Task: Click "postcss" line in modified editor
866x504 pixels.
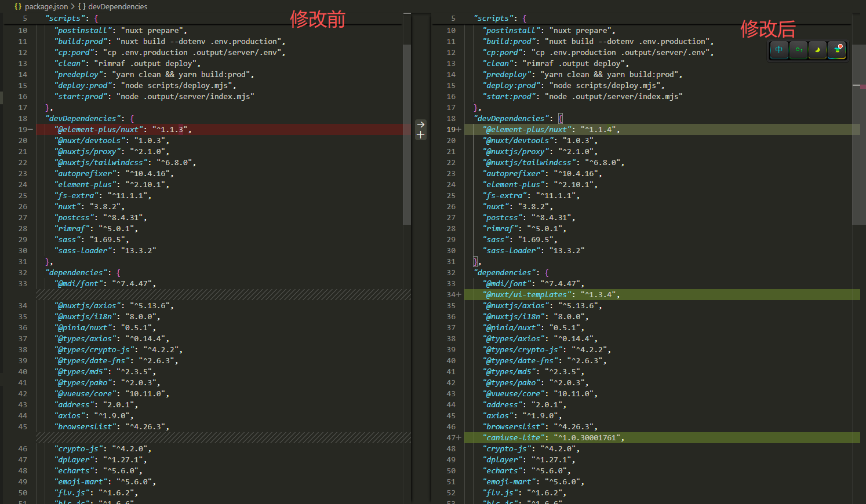Action: coord(529,218)
